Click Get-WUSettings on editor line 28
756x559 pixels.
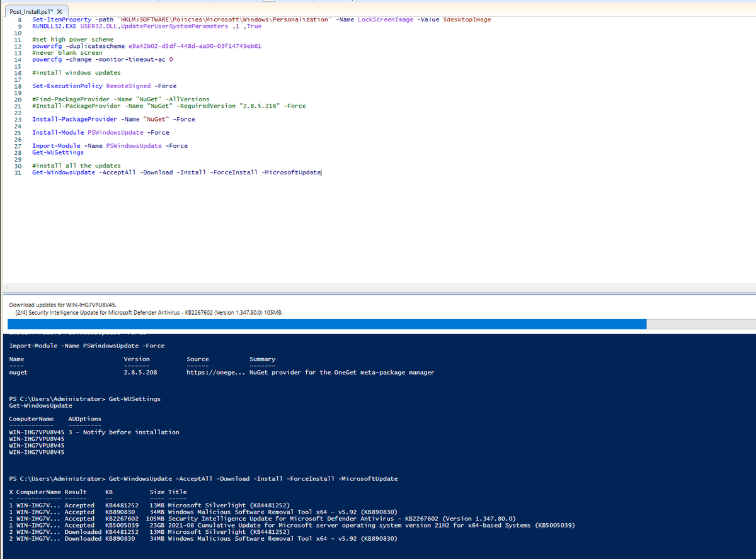click(57, 152)
